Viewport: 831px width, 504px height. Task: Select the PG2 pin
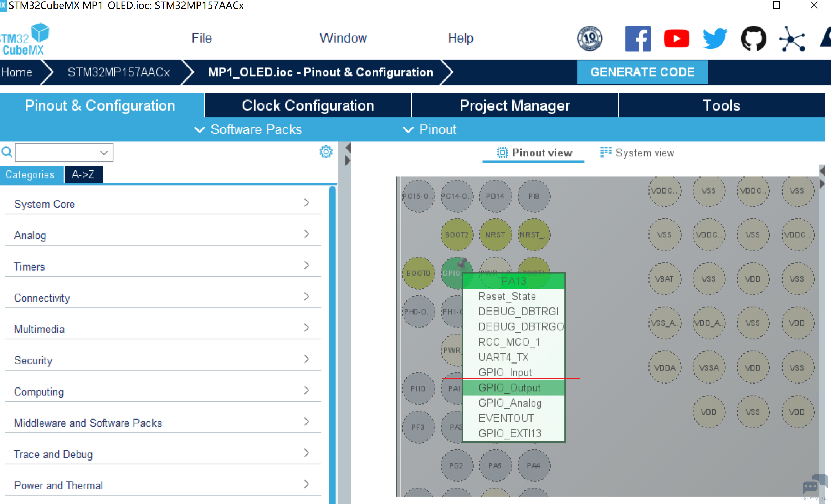(x=457, y=466)
